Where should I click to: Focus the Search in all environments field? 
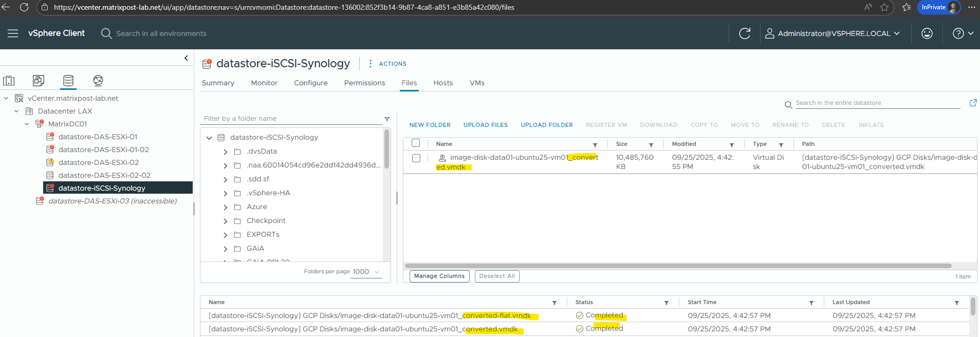[161, 33]
